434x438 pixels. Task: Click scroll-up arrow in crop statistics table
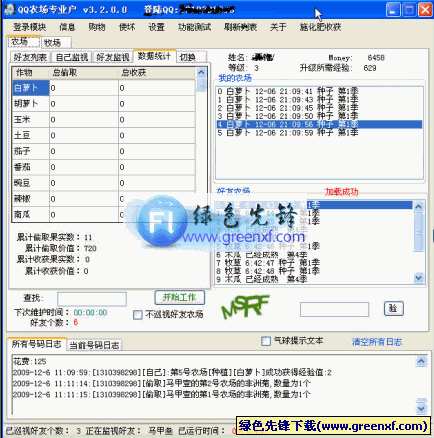pos(201,72)
